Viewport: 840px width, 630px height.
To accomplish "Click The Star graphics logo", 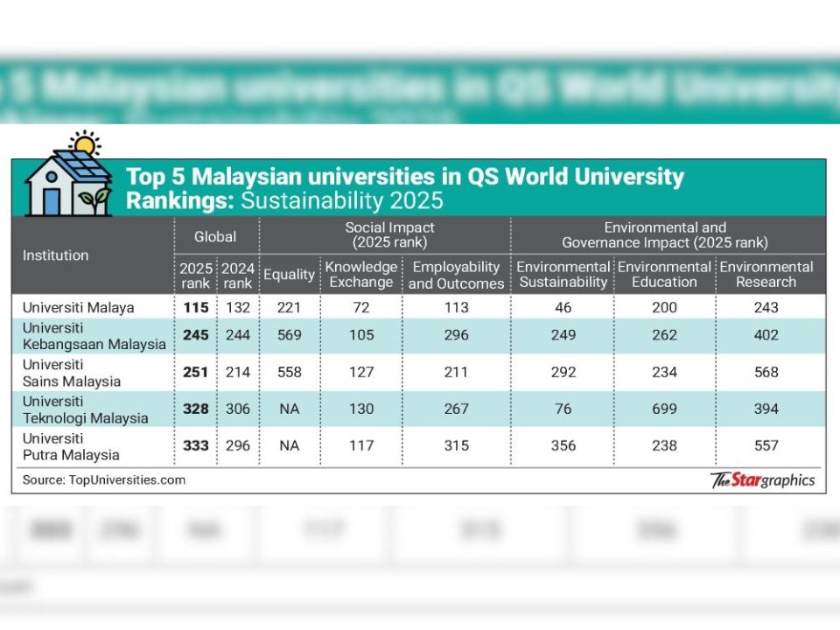I will (763, 480).
